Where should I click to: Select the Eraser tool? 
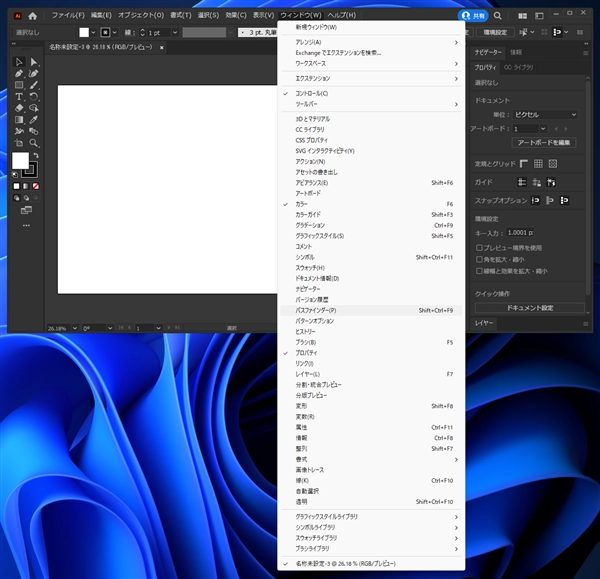click(19, 108)
